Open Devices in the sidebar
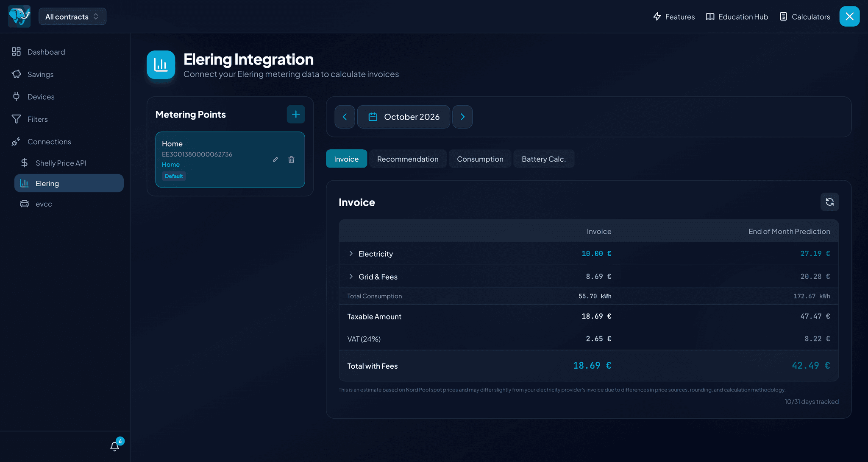 [65, 97]
